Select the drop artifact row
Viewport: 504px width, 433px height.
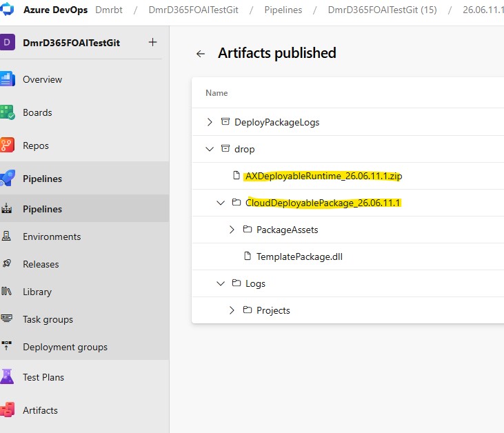click(x=347, y=149)
